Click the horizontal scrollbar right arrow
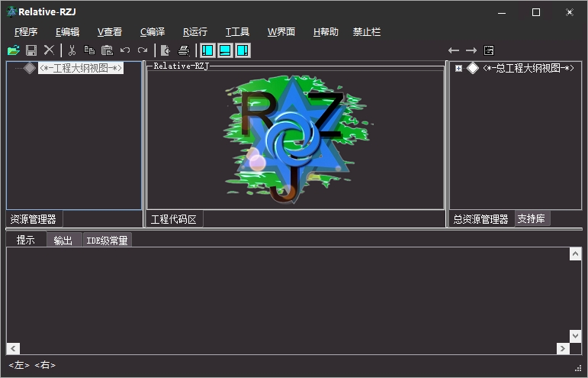588x378 pixels. (563, 348)
